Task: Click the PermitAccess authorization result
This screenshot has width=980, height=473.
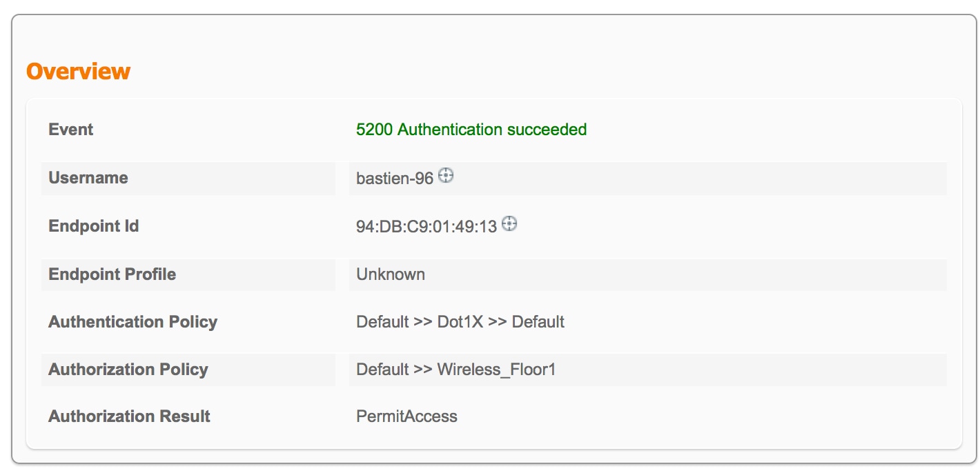Action: [x=406, y=416]
